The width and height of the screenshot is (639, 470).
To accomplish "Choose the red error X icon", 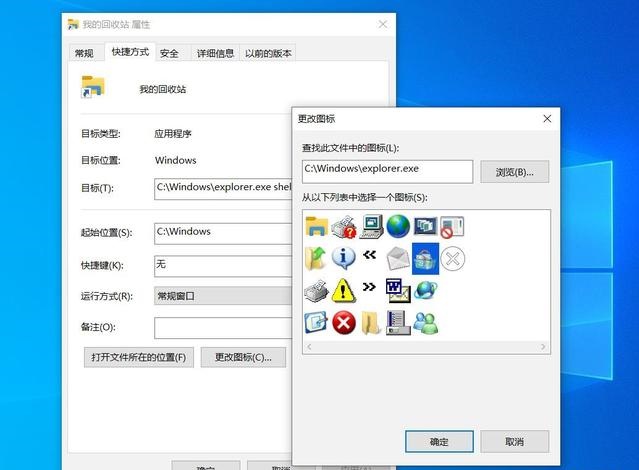I will (344, 322).
